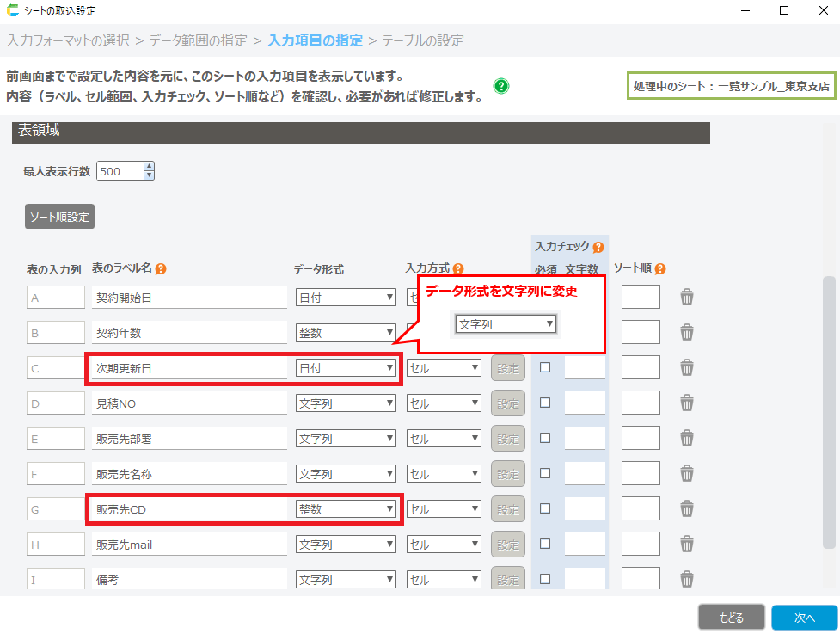This screenshot has height=640, width=840.
Task: Tick the required checkbox for 見積NO
Action: pyautogui.click(x=544, y=403)
